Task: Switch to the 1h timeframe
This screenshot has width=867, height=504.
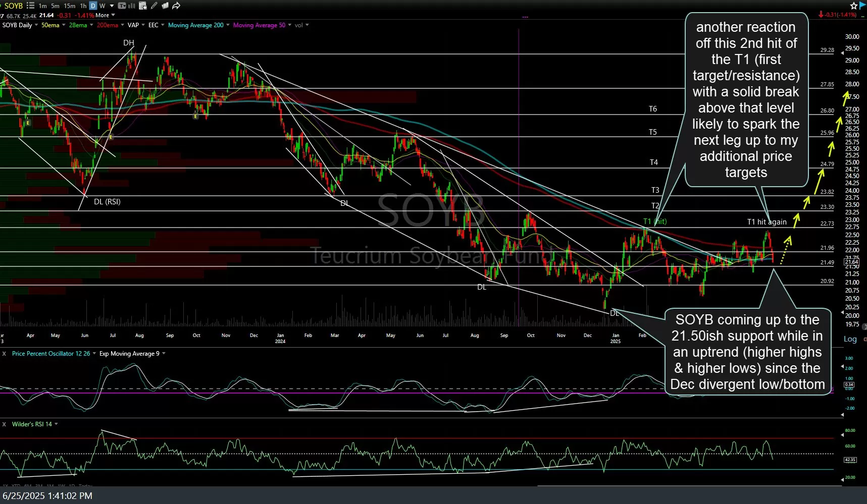Action: [83, 6]
